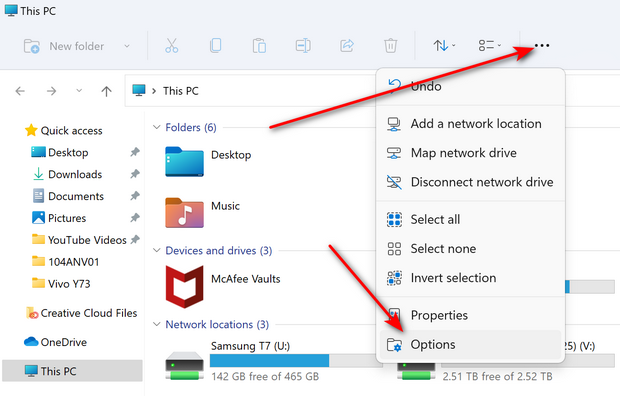The image size is (620, 396).
Task: Collapse the Folders (6) group
Action: click(157, 127)
